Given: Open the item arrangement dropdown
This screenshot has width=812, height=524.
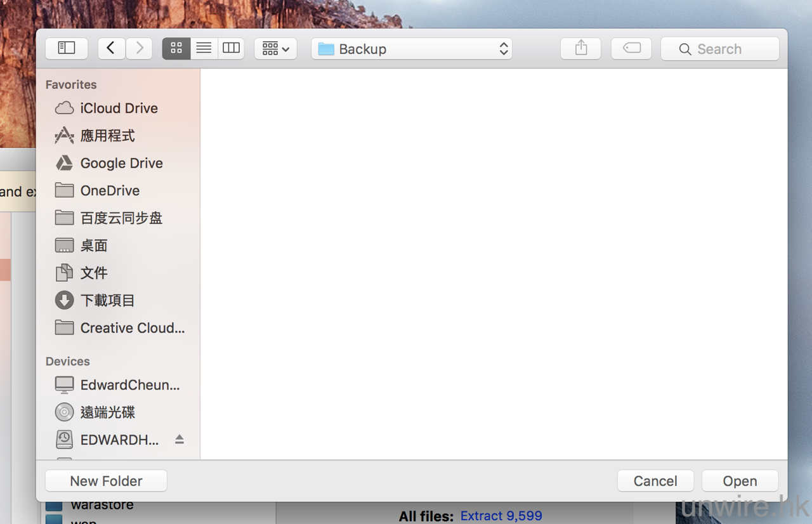Looking at the screenshot, I should pyautogui.click(x=275, y=49).
